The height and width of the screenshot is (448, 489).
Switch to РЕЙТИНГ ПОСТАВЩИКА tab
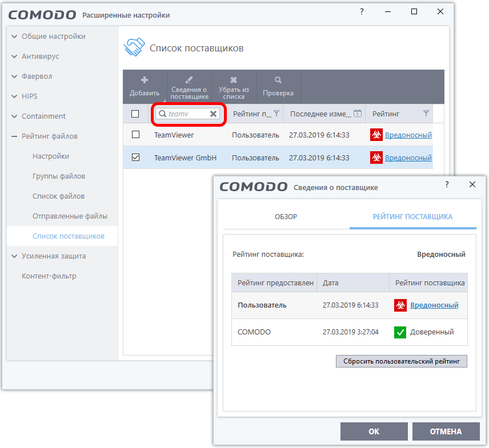click(x=412, y=216)
